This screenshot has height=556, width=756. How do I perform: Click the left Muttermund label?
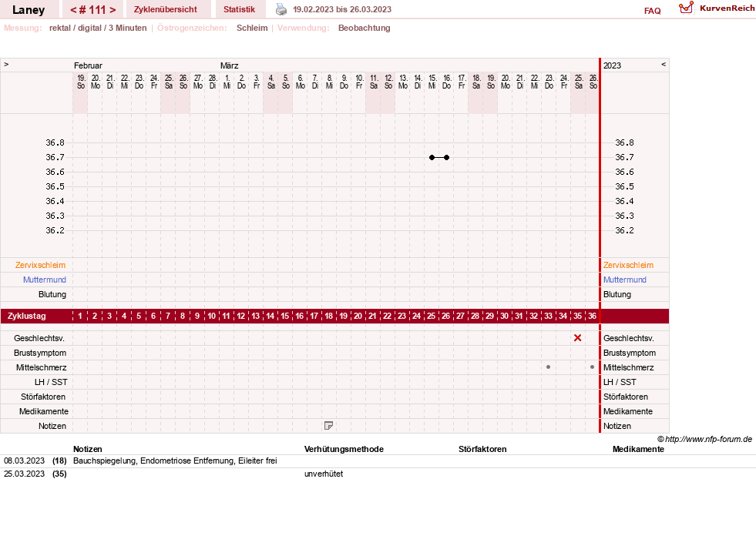45,280
